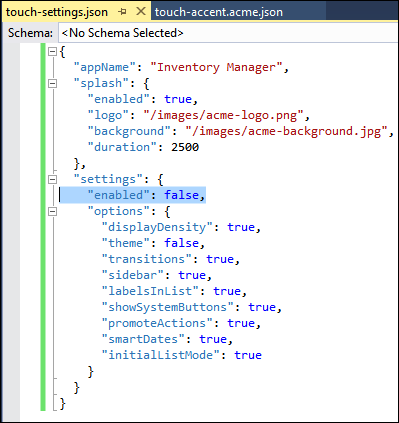Screen dimensions: 399x423
Task: Click the acme-background.jpg path string
Action: click(286, 131)
